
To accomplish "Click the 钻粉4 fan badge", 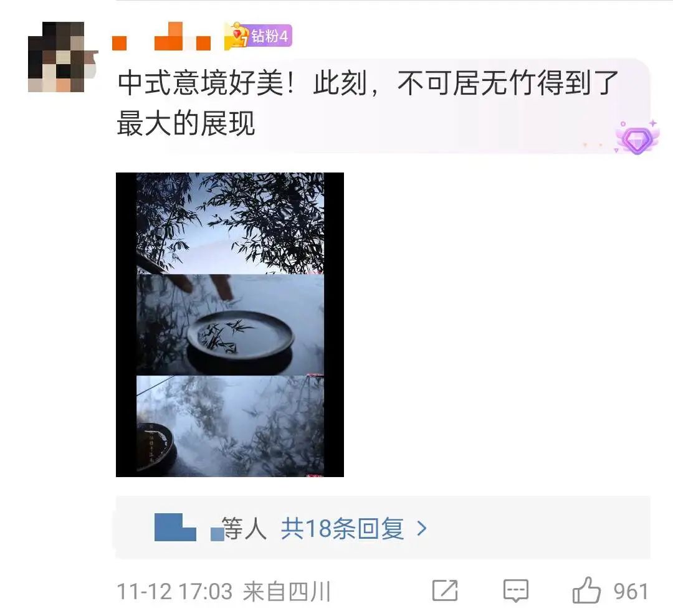I will (258, 36).
